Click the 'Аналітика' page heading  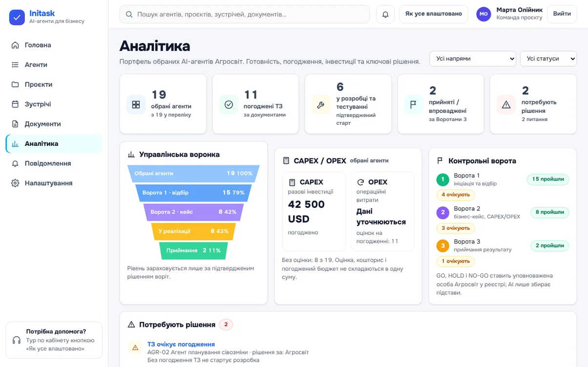(155, 46)
